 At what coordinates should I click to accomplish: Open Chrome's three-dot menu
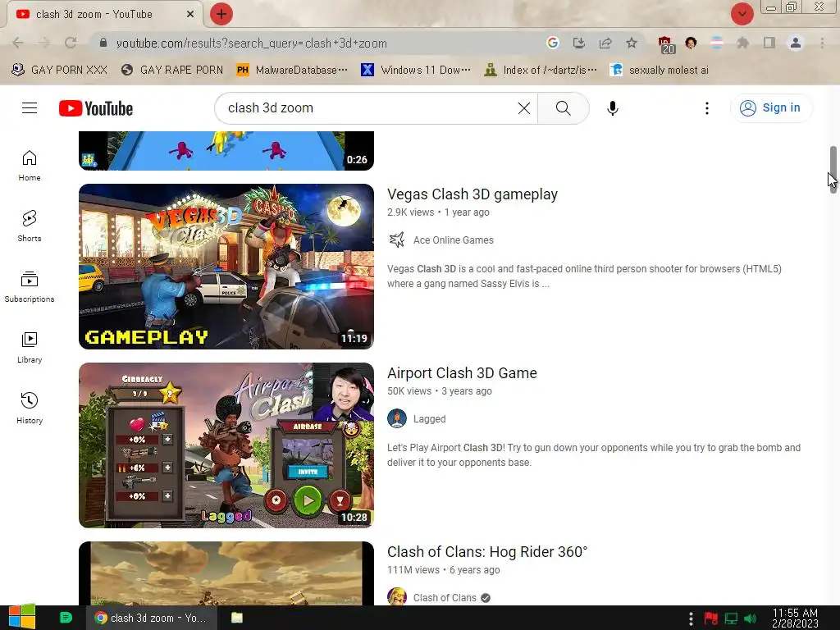(x=822, y=43)
